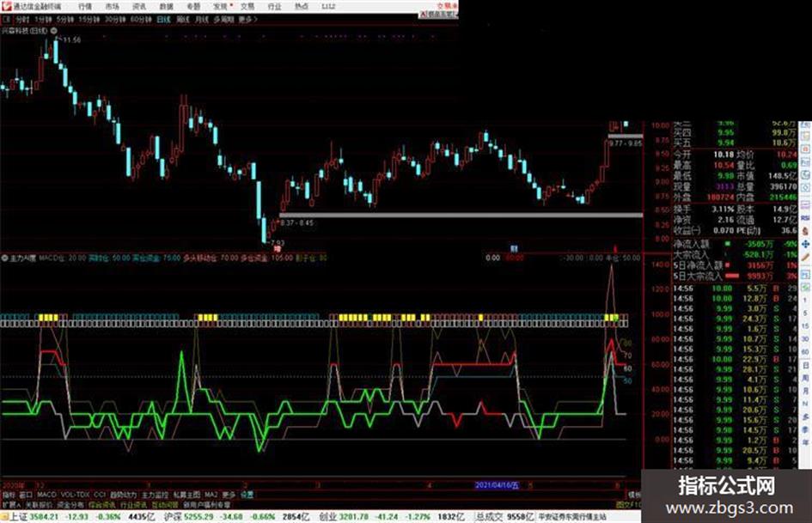Open the 资金分布 tab
Image resolution: width=812 pixels, height=523 pixels.
click(70, 504)
